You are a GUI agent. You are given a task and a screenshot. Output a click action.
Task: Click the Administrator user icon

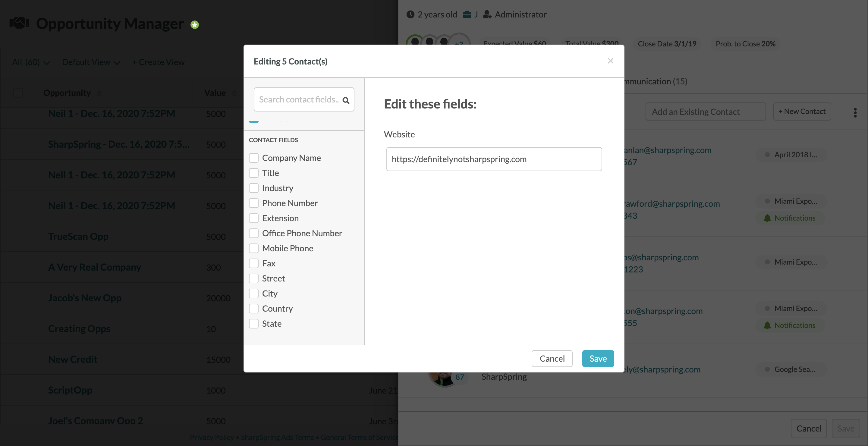coord(487,14)
